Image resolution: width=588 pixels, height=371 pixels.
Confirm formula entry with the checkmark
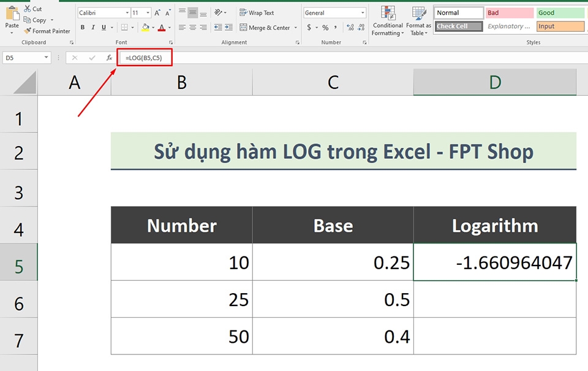coord(92,58)
